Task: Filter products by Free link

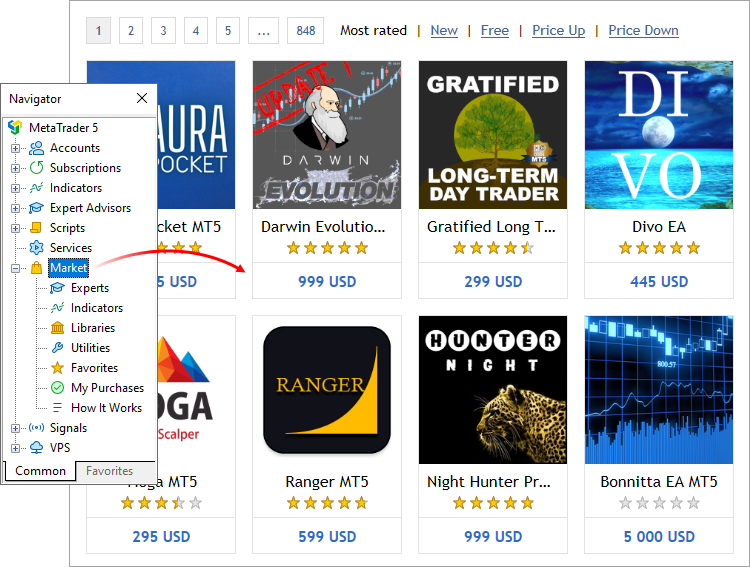Action: pyautogui.click(x=494, y=30)
